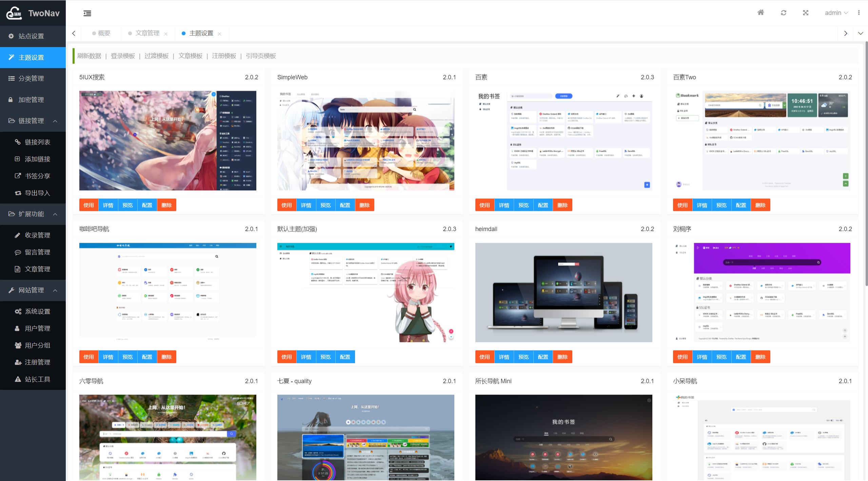The width and height of the screenshot is (868, 481).
Task: Click 详情 for the 5IUX搜索 theme
Action: tap(108, 205)
